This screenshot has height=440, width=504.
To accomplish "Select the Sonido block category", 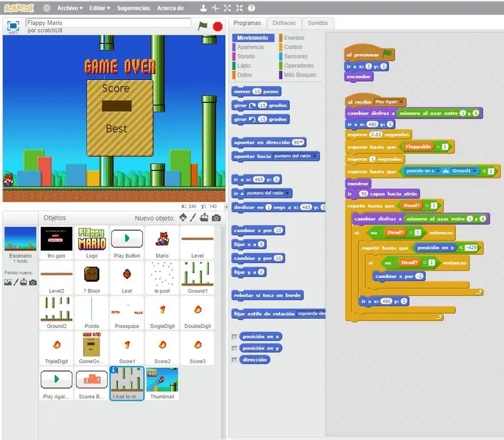I will point(246,56).
